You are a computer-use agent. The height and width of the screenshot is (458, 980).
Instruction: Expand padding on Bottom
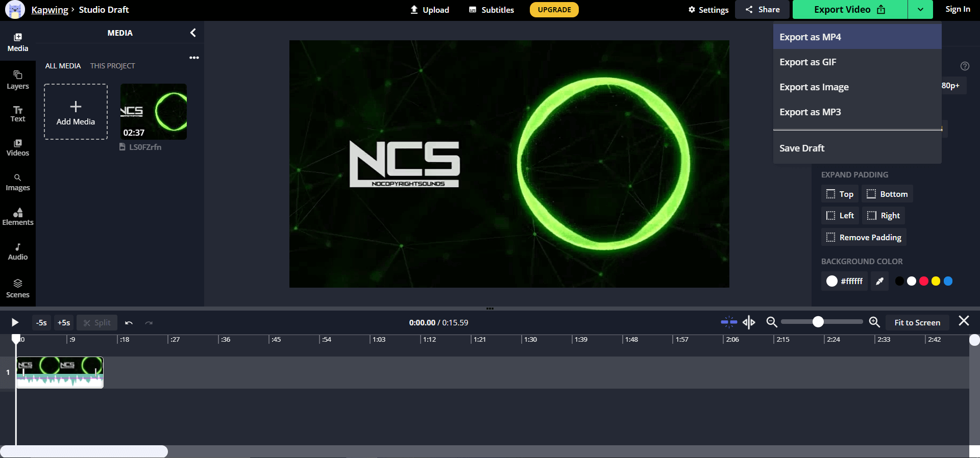point(888,194)
